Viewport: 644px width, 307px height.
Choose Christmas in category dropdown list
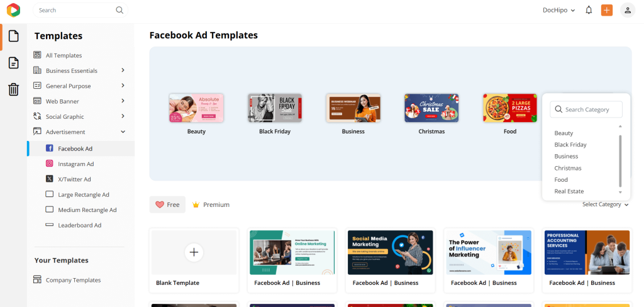coord(568,168)
